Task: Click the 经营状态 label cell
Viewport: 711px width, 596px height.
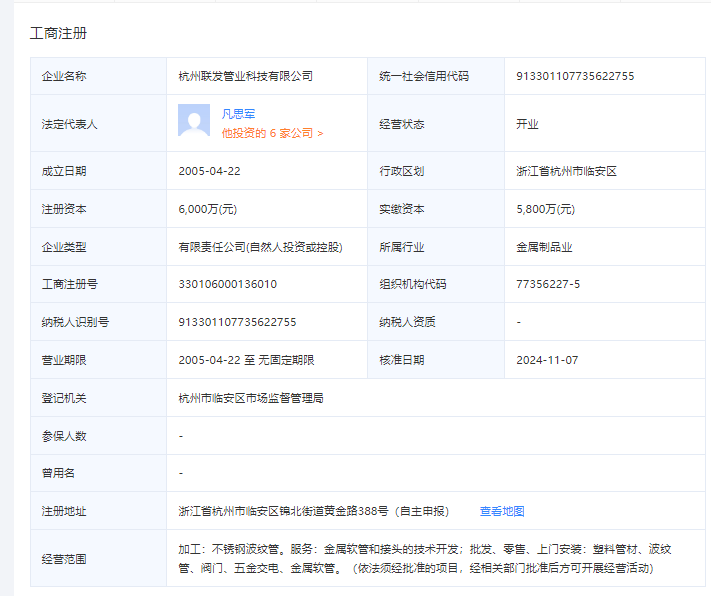Action: coord(436,124)
